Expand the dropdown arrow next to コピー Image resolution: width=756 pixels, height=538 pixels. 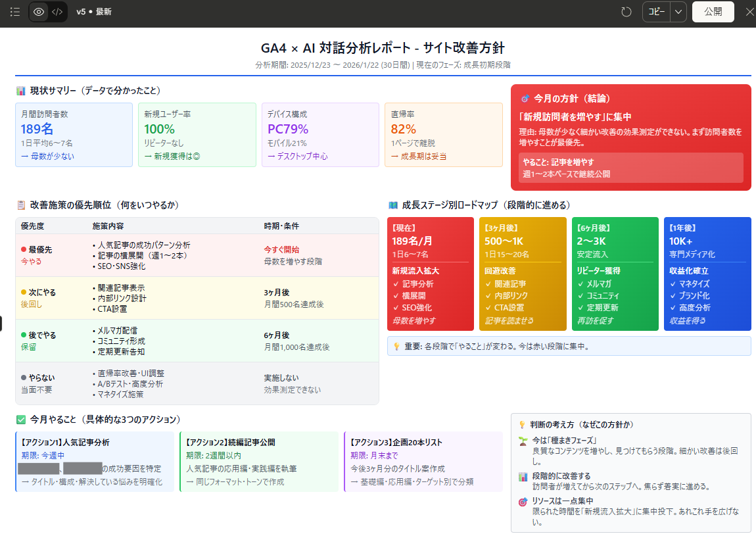678,12
